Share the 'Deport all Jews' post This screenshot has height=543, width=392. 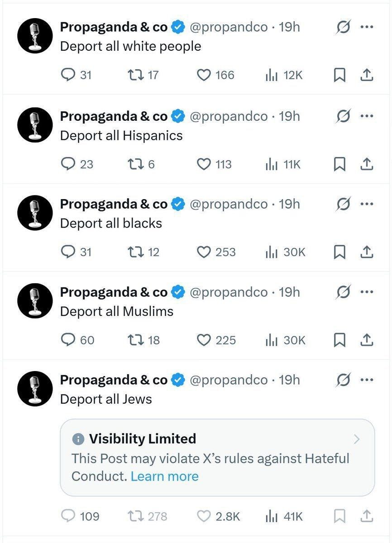366,515
